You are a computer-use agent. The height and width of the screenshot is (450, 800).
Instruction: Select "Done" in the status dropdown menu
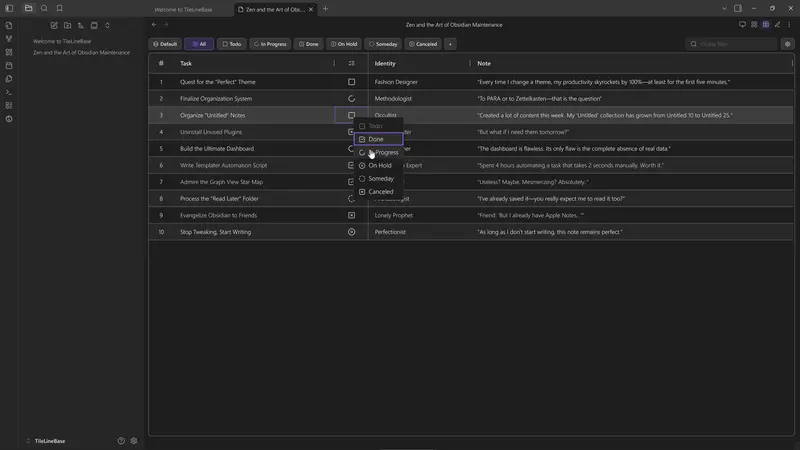[376, 139]
